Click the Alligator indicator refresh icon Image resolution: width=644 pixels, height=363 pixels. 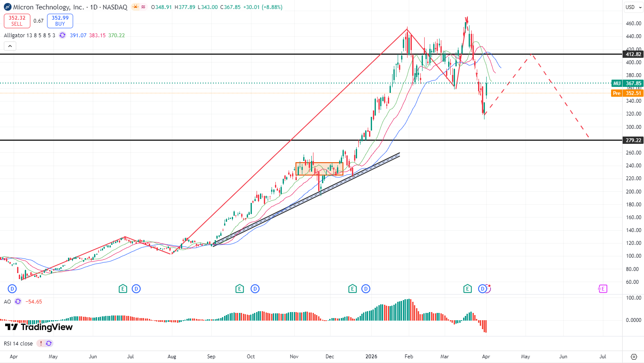coord(62,35)
